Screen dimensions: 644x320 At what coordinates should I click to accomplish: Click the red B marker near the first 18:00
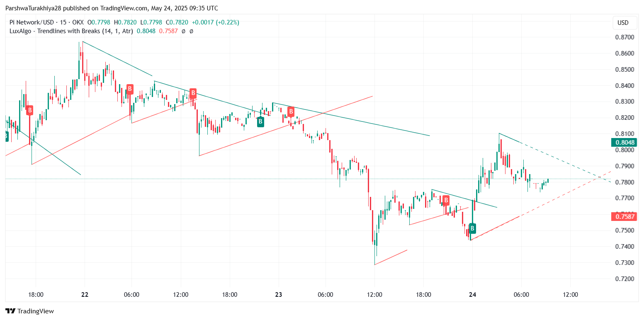[x=30, y=110]
